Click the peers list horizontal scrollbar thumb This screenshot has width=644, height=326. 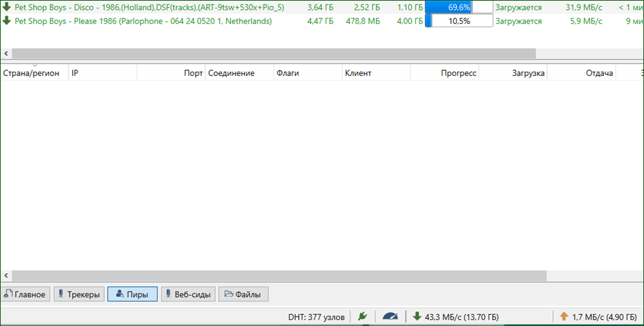coord(279,276)
